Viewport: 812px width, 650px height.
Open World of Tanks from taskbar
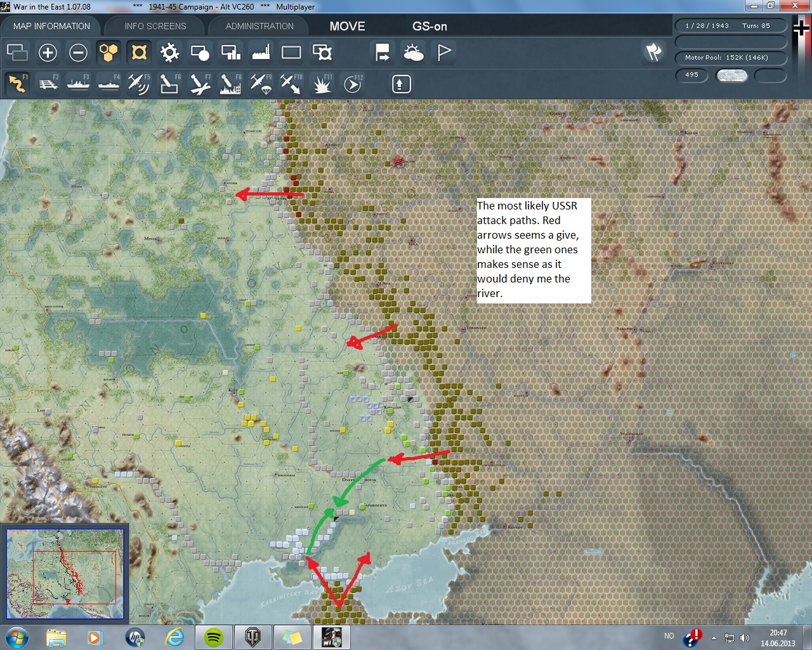(252, 637)
